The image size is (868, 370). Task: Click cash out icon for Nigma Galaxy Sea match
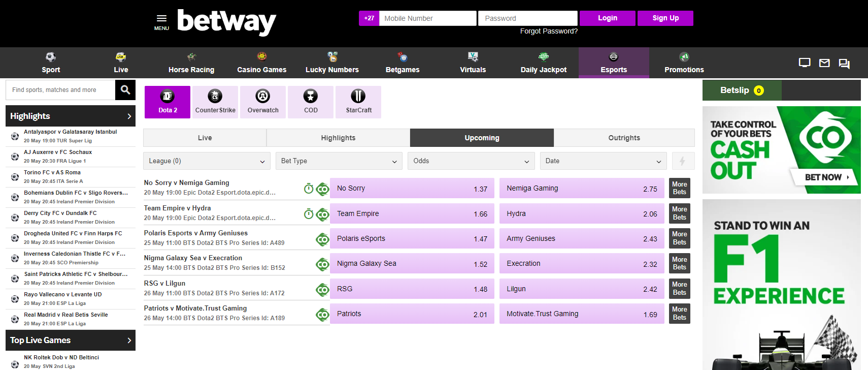point(323,264)
